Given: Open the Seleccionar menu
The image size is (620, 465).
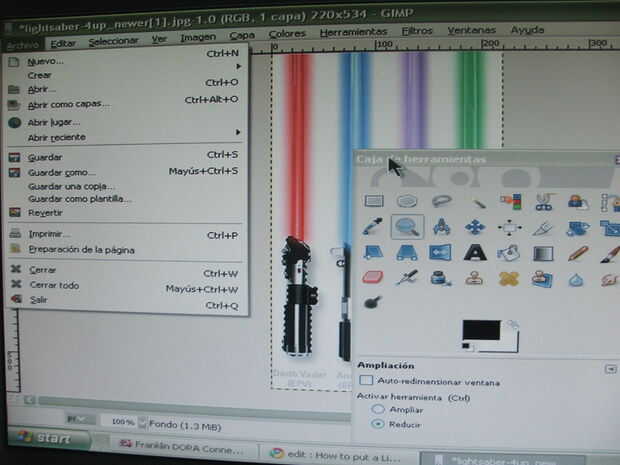Looking at the screenshot, I should point(113,42).
